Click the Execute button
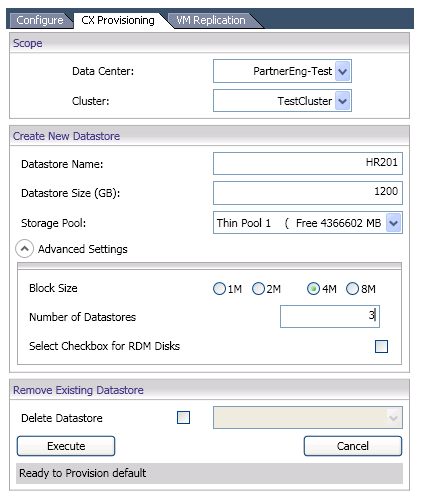This screenshot has width=421, height=499. (66, 446)
